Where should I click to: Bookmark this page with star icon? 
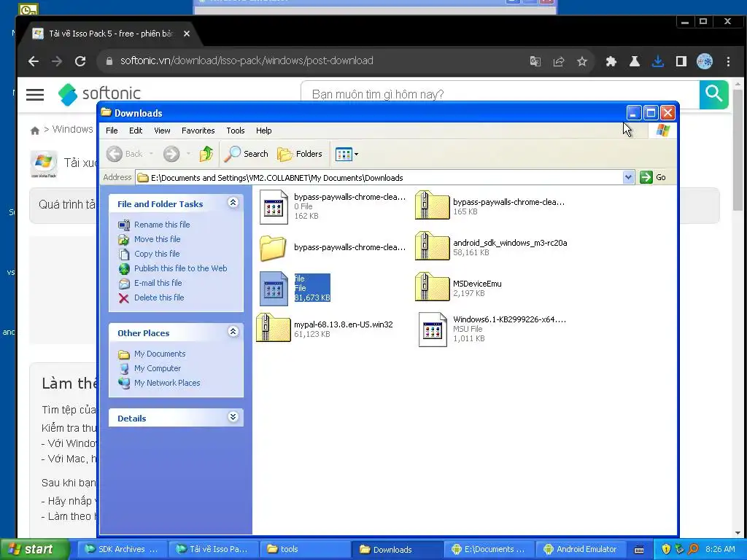click(581, 61)
